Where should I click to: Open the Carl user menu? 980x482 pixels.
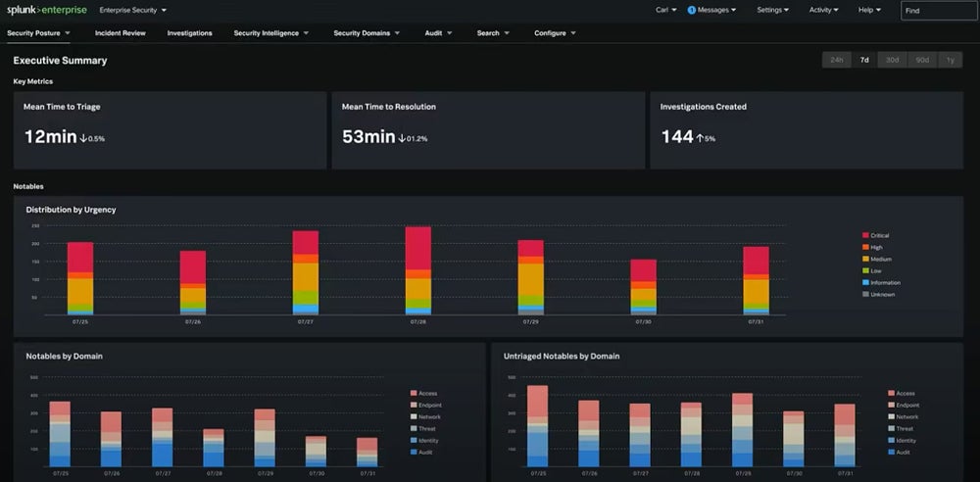(x=666, y=10)
